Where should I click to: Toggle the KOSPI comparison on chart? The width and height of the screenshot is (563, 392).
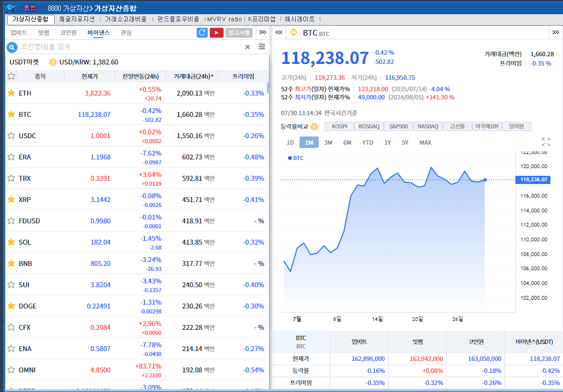coord(339,127)
